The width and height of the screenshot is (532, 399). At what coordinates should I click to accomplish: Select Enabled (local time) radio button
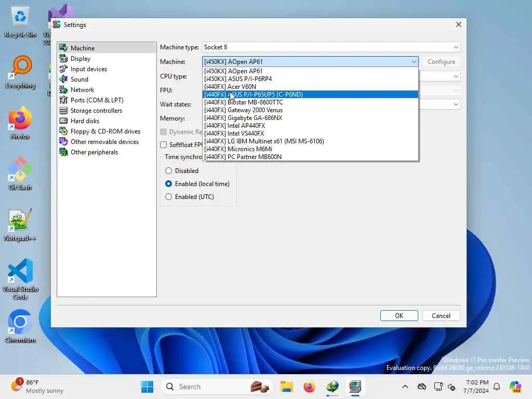(168, 184)
